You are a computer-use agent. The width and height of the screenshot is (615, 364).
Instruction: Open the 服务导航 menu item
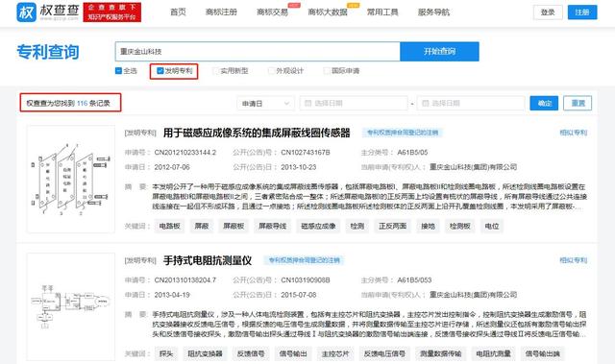(433, 12)
